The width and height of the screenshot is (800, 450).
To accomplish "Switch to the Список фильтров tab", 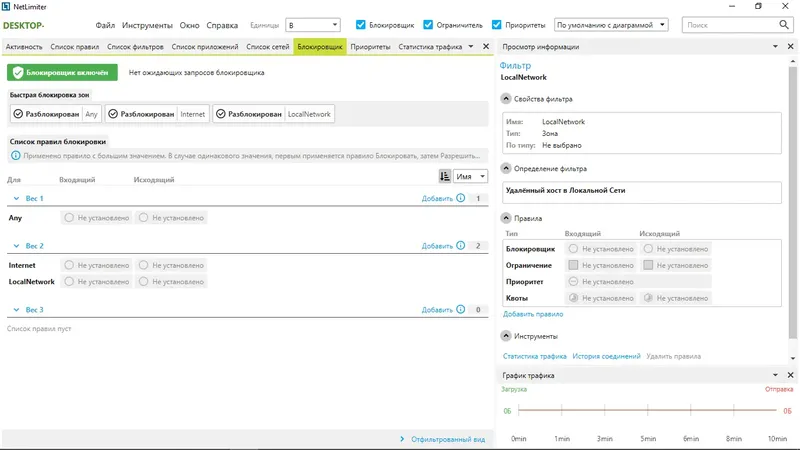I will (135, 46).
